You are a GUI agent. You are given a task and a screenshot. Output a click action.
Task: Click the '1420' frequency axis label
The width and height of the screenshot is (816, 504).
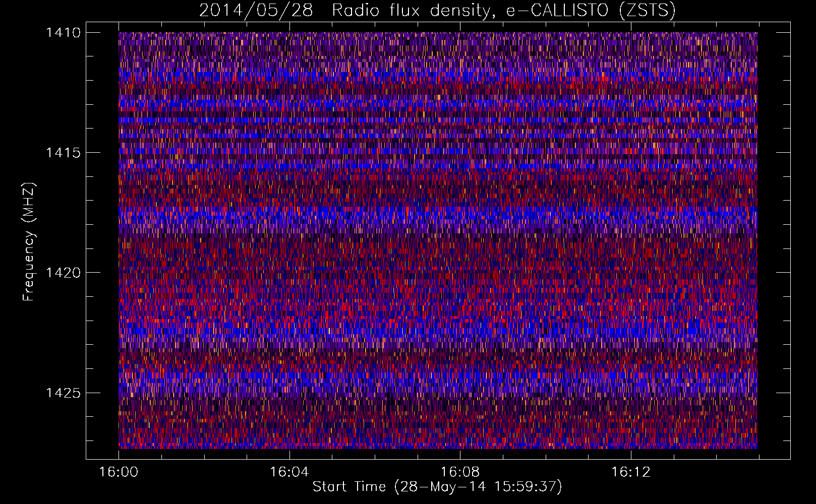63,273
